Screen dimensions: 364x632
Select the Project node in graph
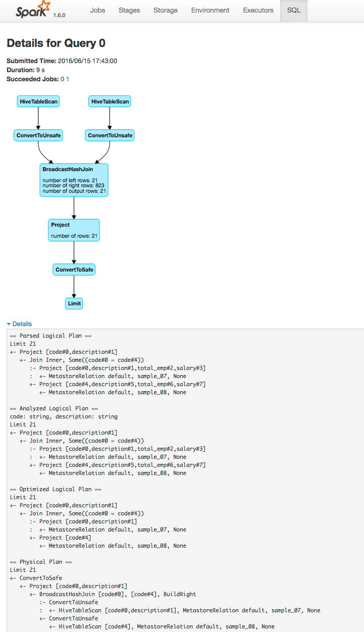pyautogui.click(x=74, y=230)
